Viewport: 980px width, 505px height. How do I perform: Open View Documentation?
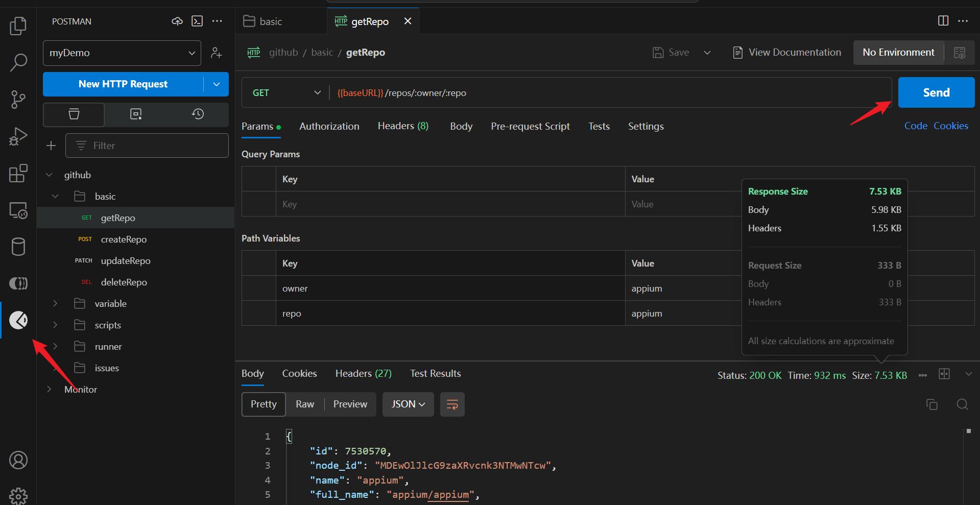[x=787, y=53]
